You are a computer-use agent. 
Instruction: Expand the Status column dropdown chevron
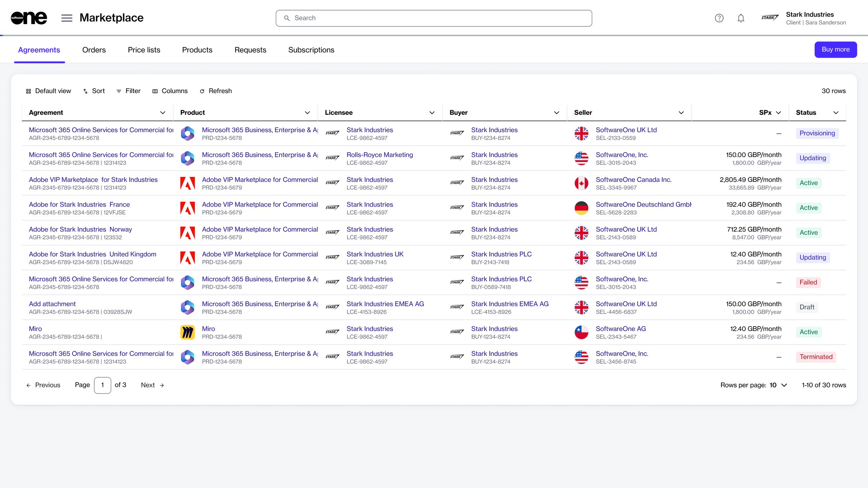tap(836, 113)
